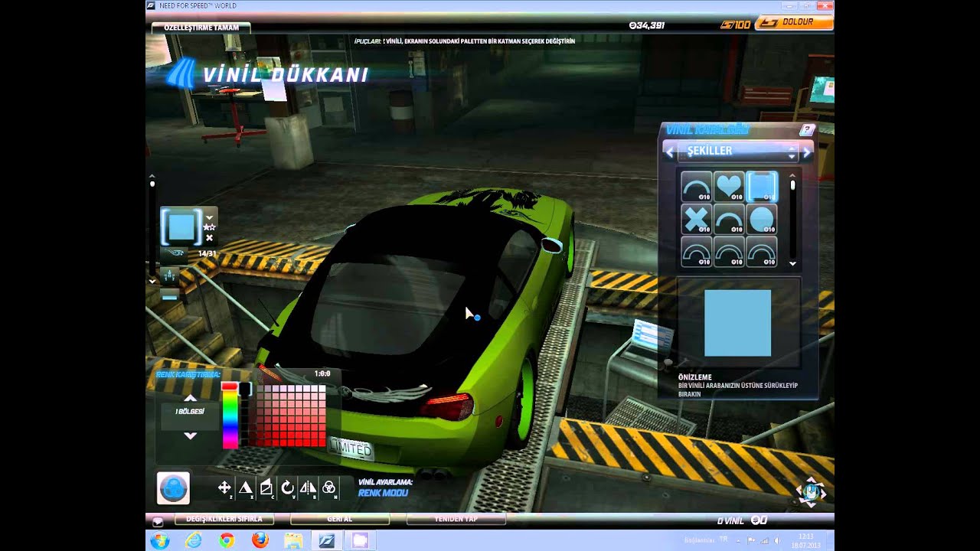Select the rotate vinyl tool
The height and width of the screenshot is (551, 980).
pyautogui.click(x=287, y=487)
